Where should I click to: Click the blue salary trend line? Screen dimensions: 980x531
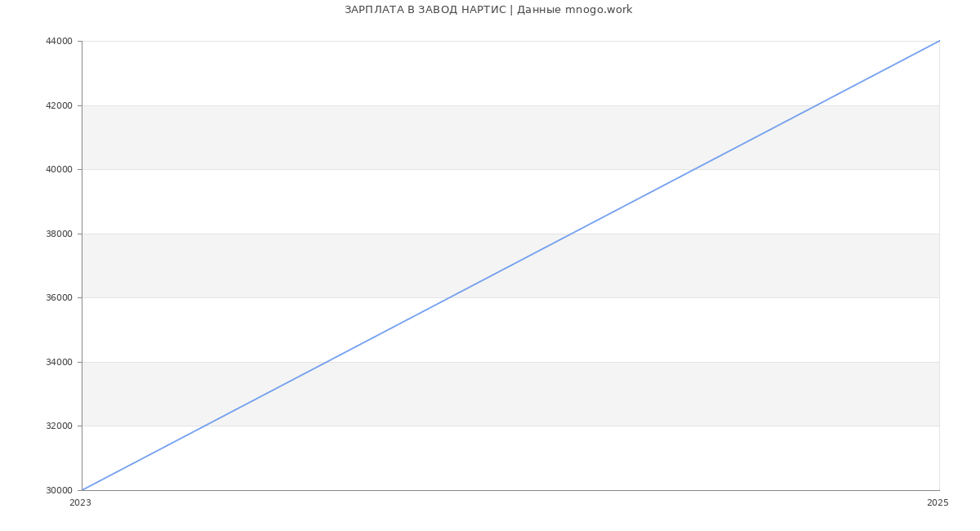[510, 265]
